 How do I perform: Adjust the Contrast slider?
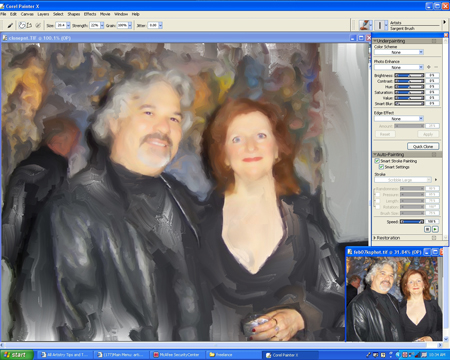[x=409, y=81]
